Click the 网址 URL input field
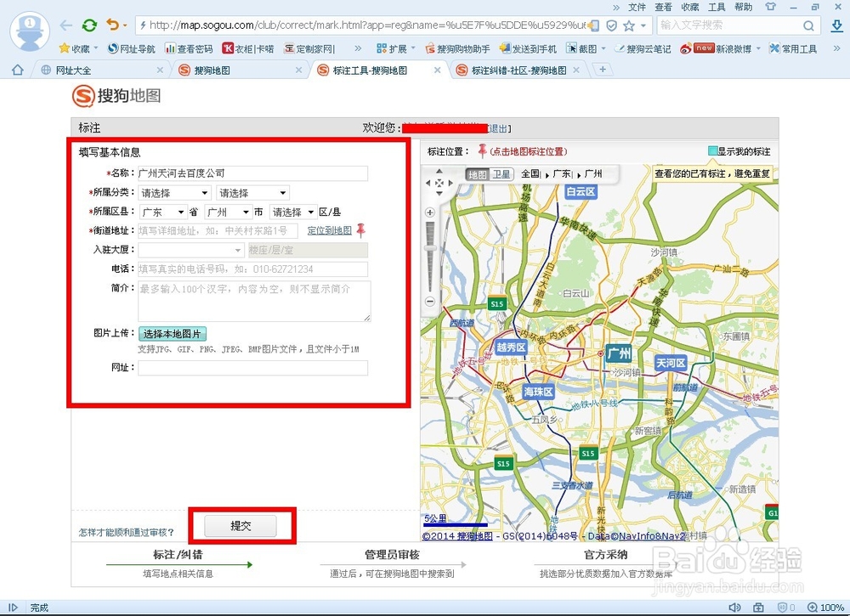Viewport: 850px width, 616px height. (252, 368)
